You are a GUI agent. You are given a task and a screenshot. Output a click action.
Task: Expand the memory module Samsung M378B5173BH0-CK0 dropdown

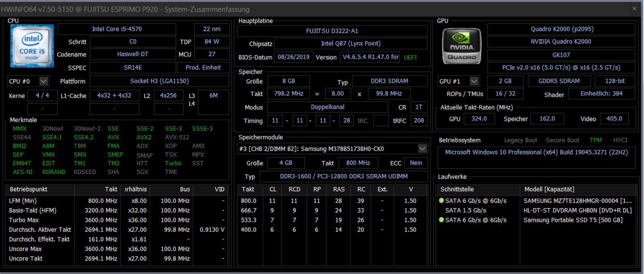click(x=422, y=149)
